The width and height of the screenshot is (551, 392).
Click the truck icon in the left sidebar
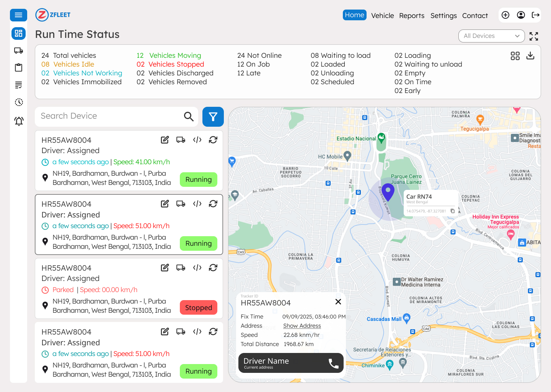pyautogui.click(x=18, y=51)
